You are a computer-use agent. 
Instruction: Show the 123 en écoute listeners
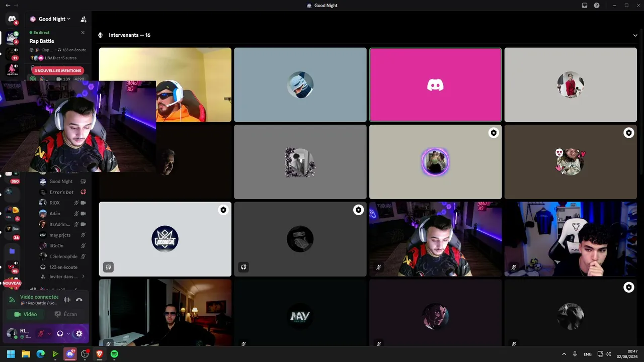tap(62, 267)
